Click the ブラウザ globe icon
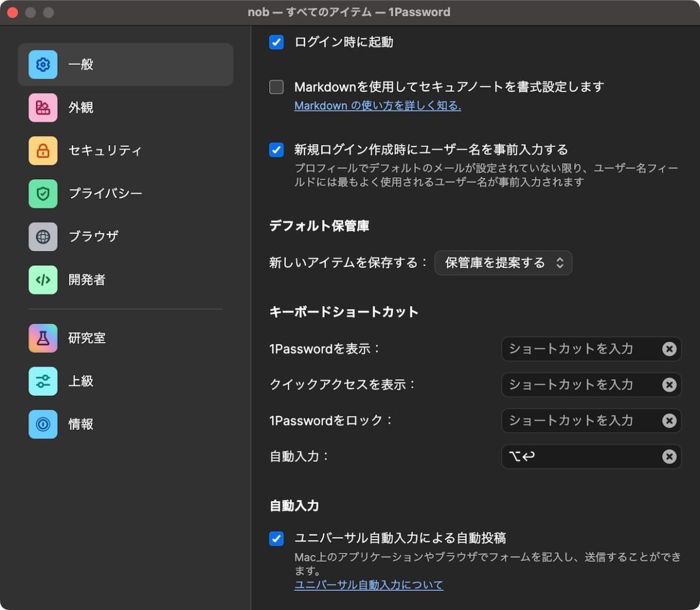Image resolution: width=700 pixels, height=610 pixels. [x=42, y=237]
